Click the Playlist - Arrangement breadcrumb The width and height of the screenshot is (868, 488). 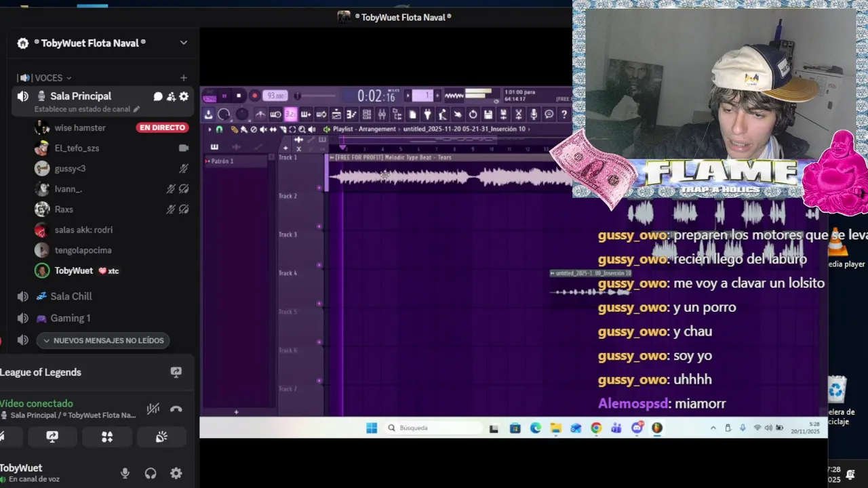point(365,129)
